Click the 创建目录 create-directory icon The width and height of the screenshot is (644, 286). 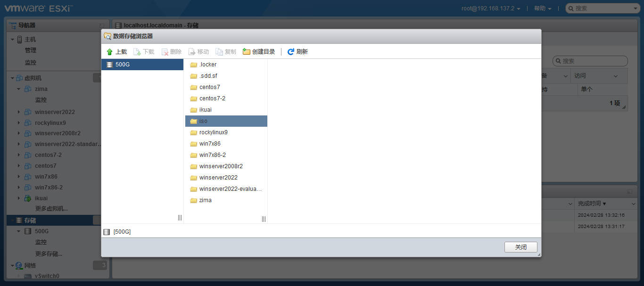pos(246,51)
